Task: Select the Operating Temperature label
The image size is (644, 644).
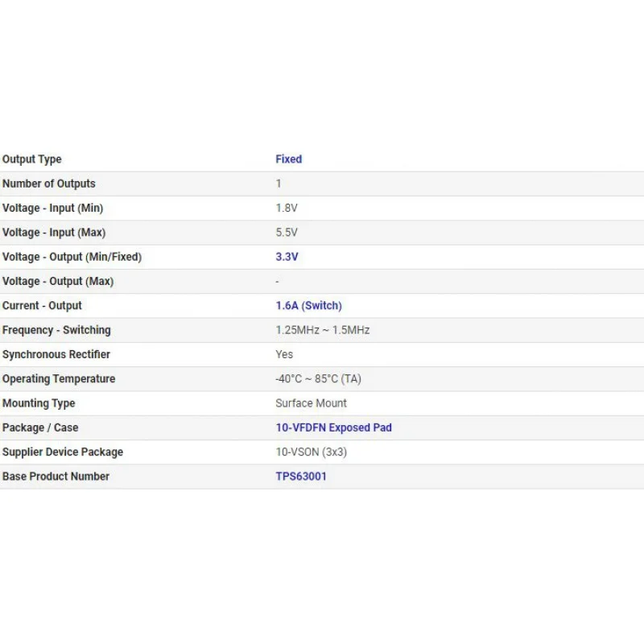Action: click(x=59, y=379)
